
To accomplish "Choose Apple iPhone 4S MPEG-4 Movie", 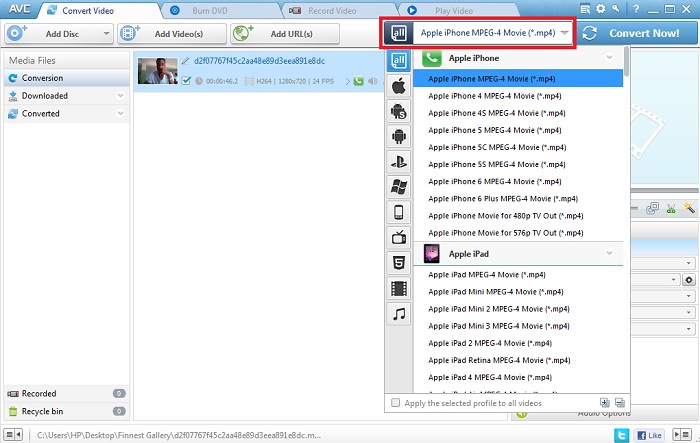I will (518, 113).
